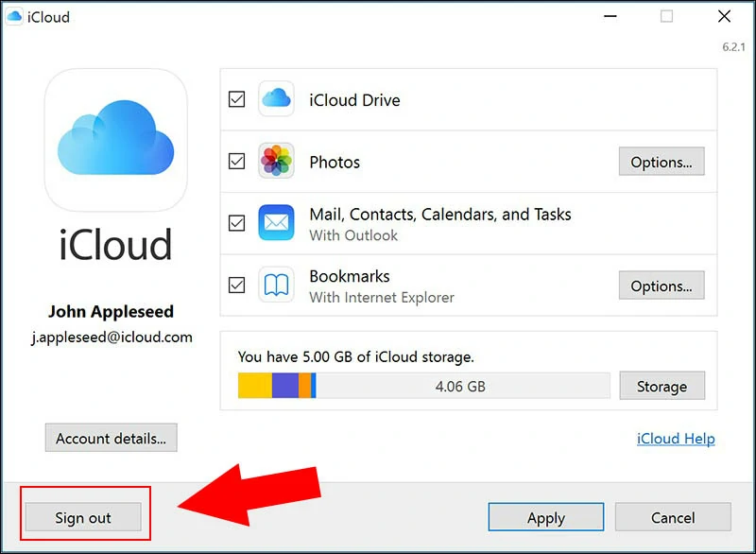This screenshot has height=554, width=756.
Task: Click the small iCloud title bar icon
Action: [14, 17]
